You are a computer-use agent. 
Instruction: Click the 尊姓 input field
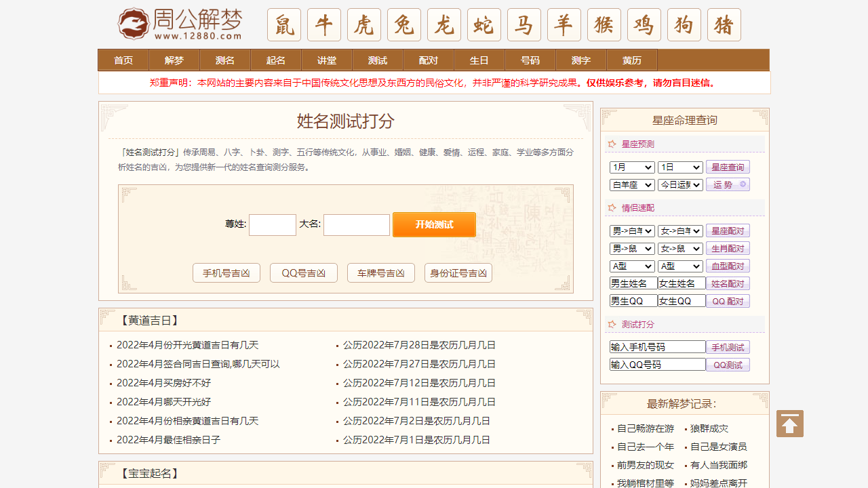pyautogui.click(x=272, y=224)
